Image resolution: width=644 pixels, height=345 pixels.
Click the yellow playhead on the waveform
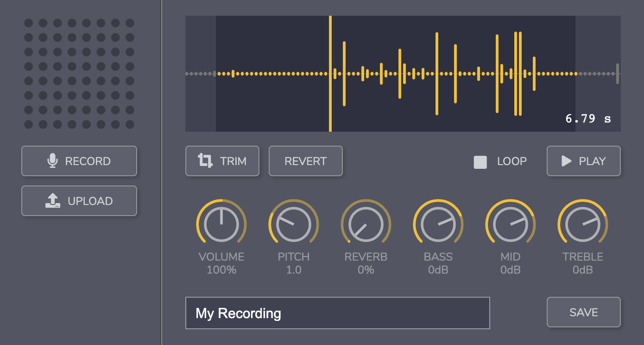coord(330,73)
